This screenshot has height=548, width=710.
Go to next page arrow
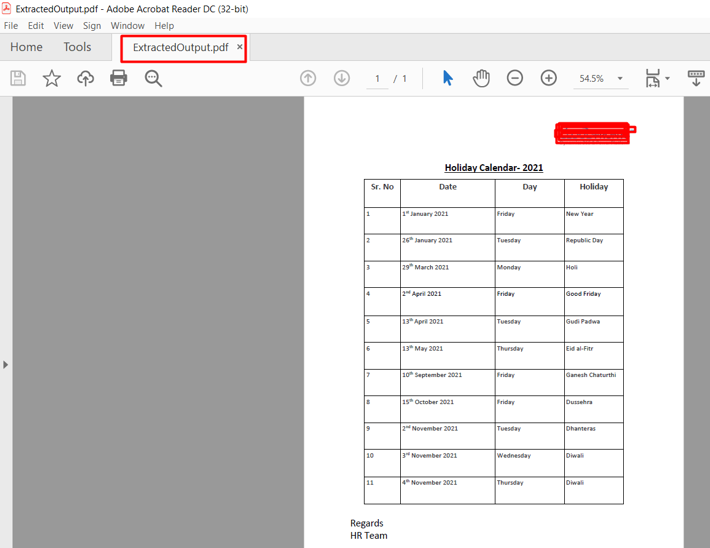click(342, 78)
